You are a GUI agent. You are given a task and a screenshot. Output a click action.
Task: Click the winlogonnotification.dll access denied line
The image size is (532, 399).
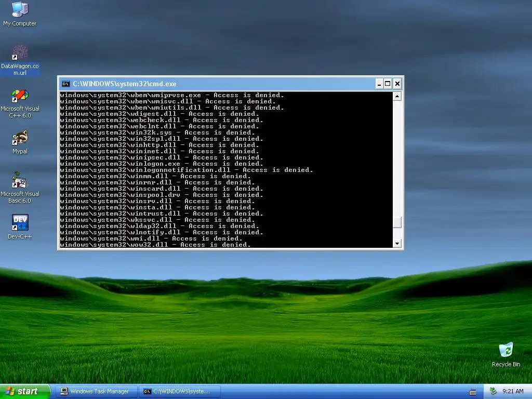pyautogui.click(x=187, y=170)
